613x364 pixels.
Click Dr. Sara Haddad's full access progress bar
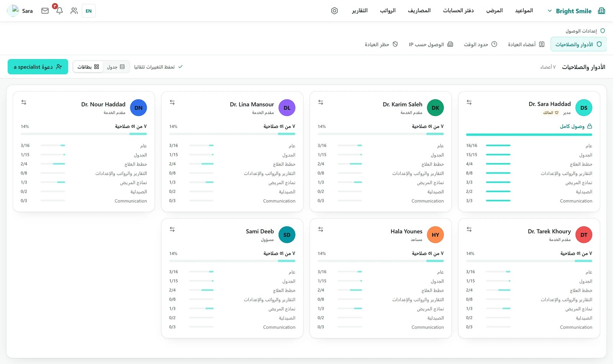coord(529,134)
